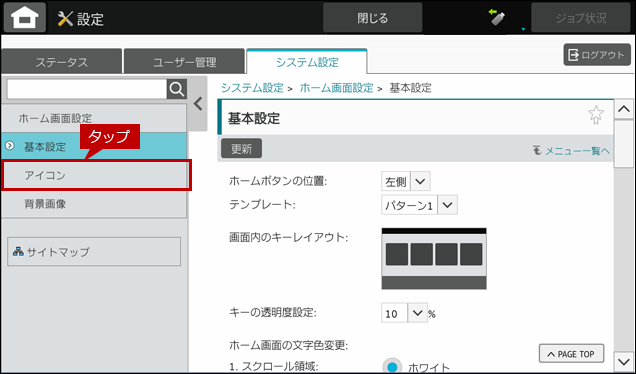Open ジョブ状況 button

coord(581,18)
